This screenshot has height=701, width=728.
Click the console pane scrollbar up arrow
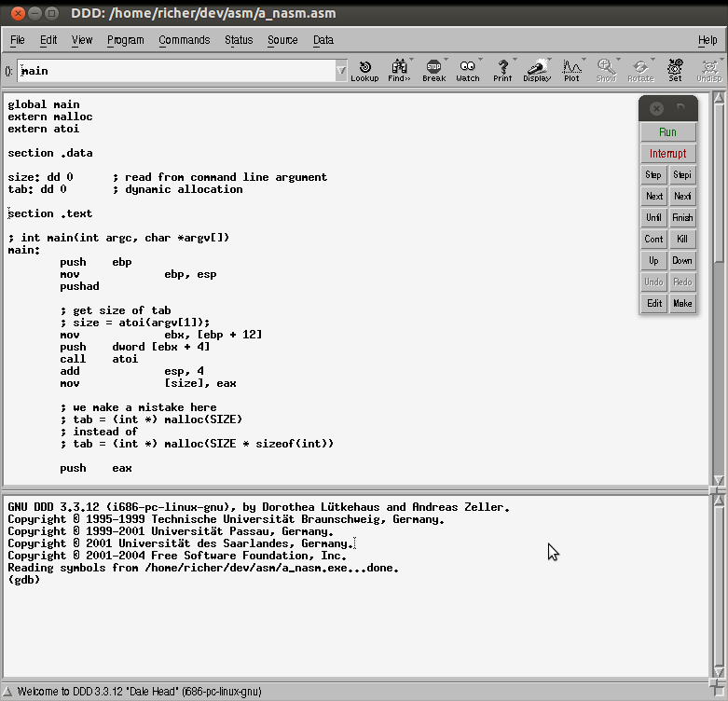(719, 500)
